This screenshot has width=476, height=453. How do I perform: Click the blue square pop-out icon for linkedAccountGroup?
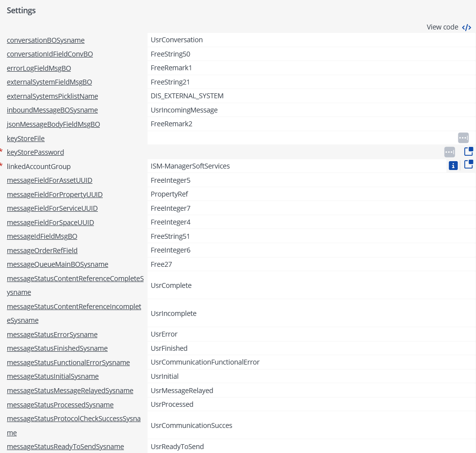(469, 164)
